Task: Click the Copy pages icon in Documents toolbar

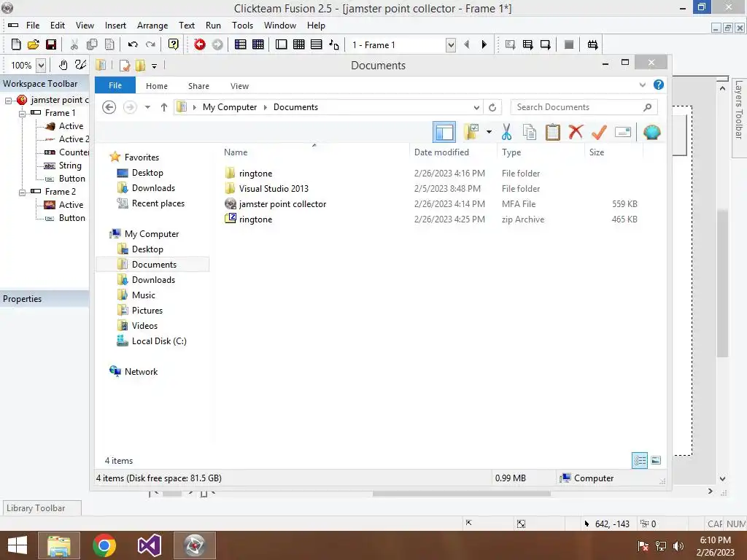Action: [530, 132]
